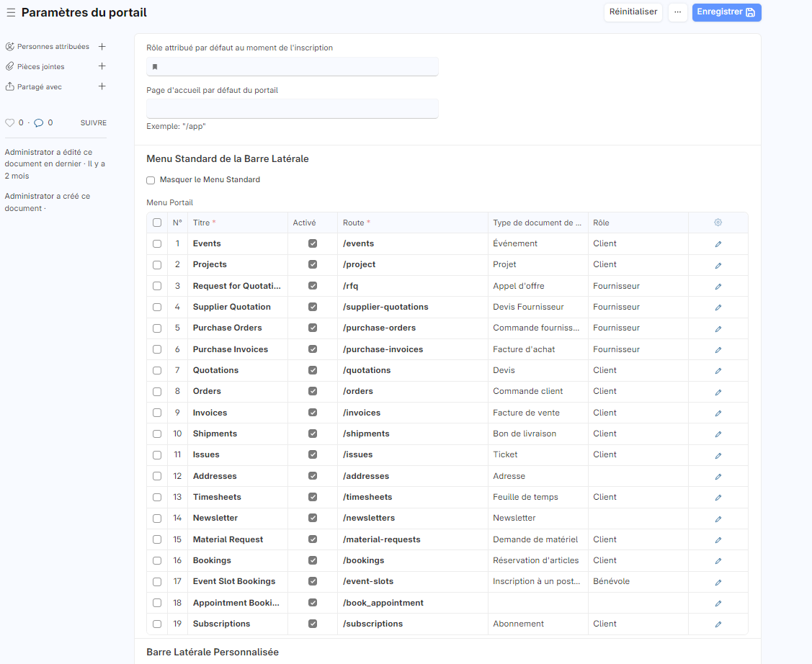Open the sidebar hamburger menu
Viewport: 812px width, 664px height.
(x=11, y=12)
